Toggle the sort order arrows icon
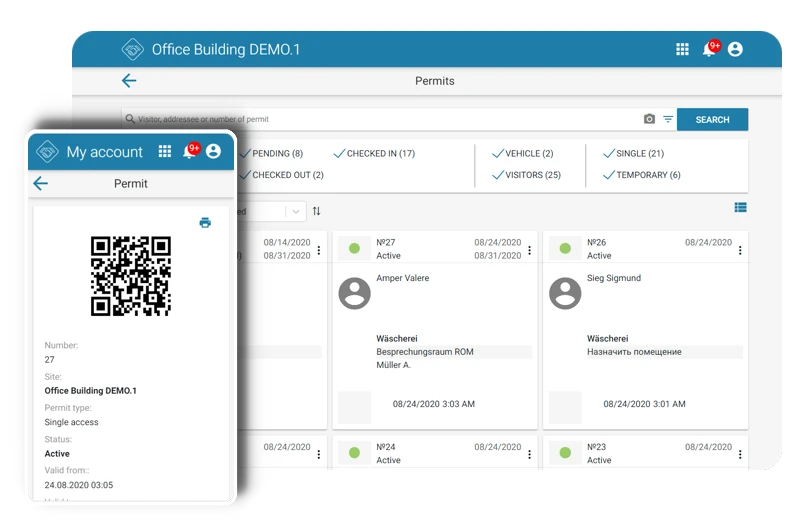The image size is (790, 530). (317, 211)
